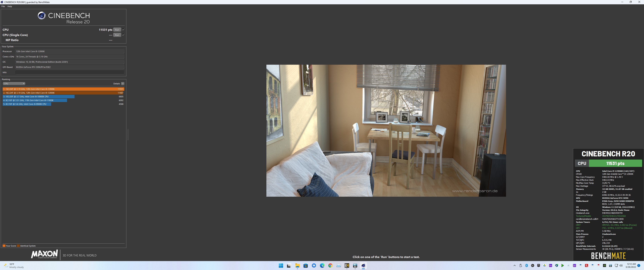Open the clock showing 12:12 AM
The width and height of the screenshot is (644, 270).
pos(631,265)
